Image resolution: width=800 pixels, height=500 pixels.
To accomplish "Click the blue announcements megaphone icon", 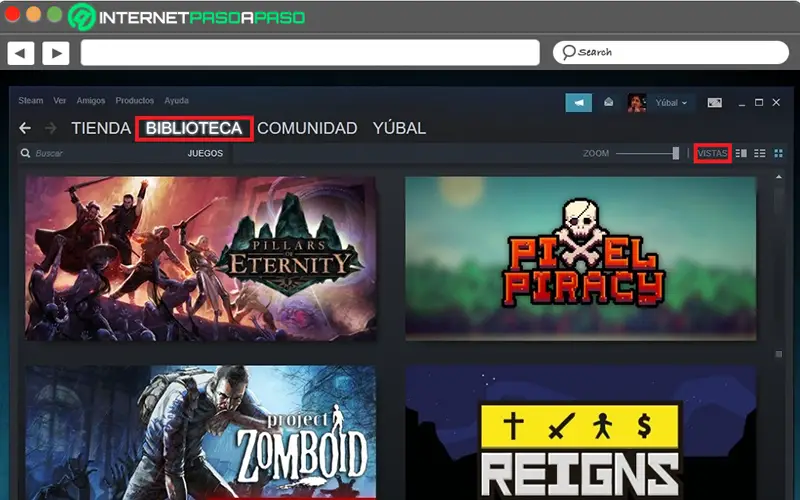I will 579,103.
